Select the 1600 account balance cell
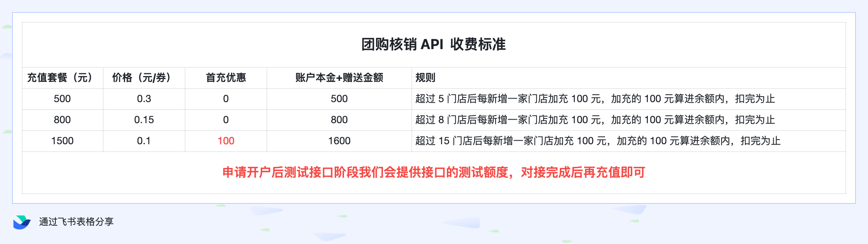 tap(339, 141)
